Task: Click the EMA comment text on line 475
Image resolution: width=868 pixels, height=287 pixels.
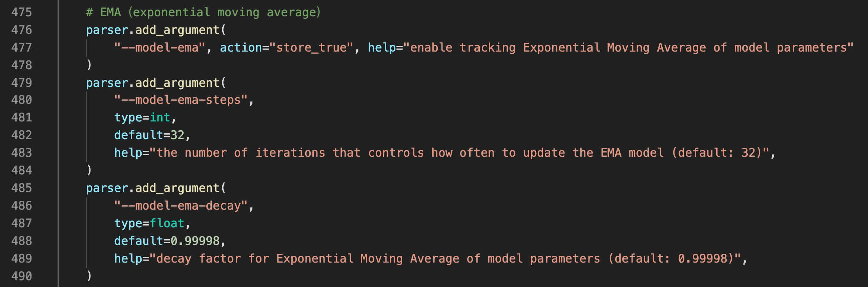Action: point(203,13)
